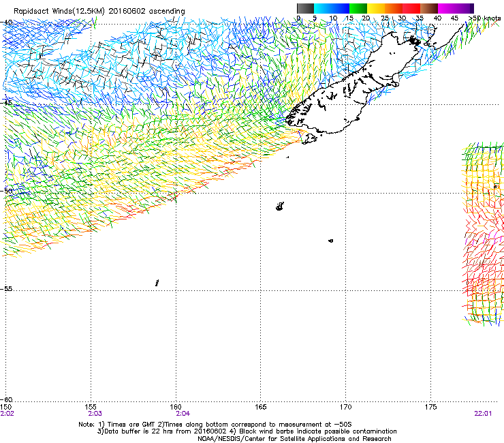
Task: Click the Macquarie Island outline near 159E
Action: click(x=157, y=283)
